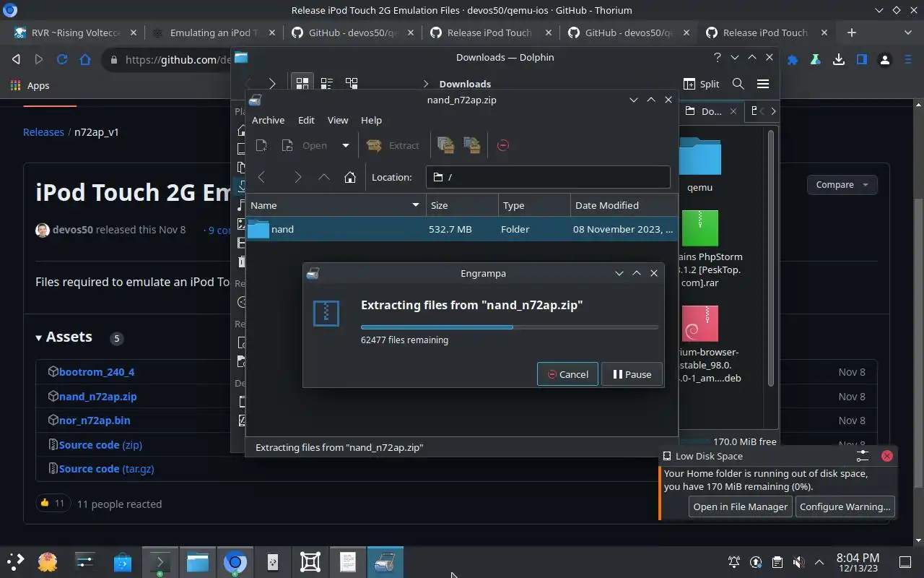The image size is (924, 578).
Task: Open the Konsole terminal from taskbar
Action: tap(160, 561)
